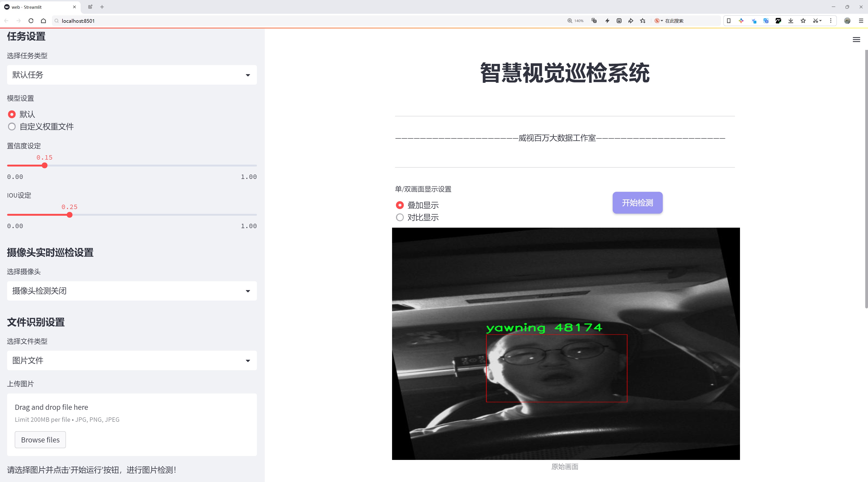Select the 叠加显示 display radio option
This screenshot has height=482, width=868.
click(400, 205)
